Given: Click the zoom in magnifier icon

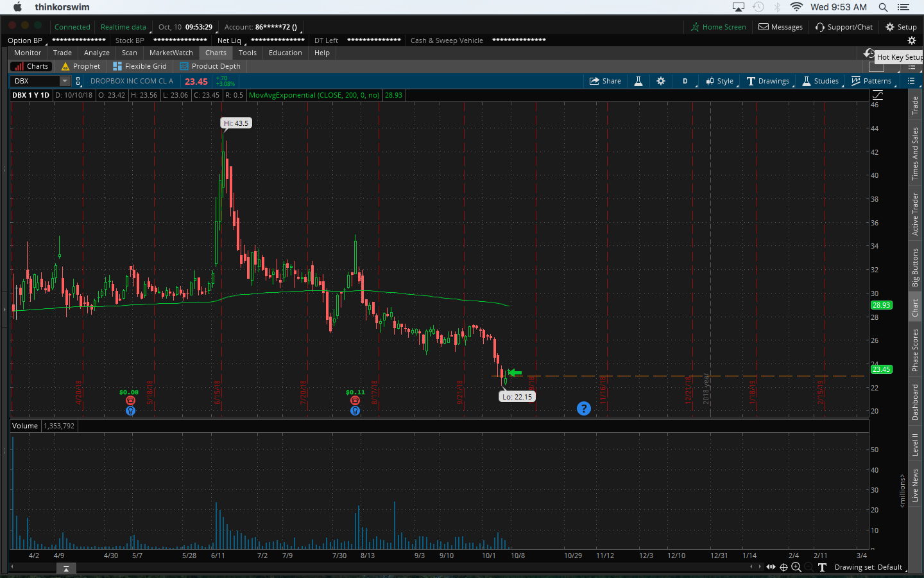Looking at the screenshot, I should [796, 567].
